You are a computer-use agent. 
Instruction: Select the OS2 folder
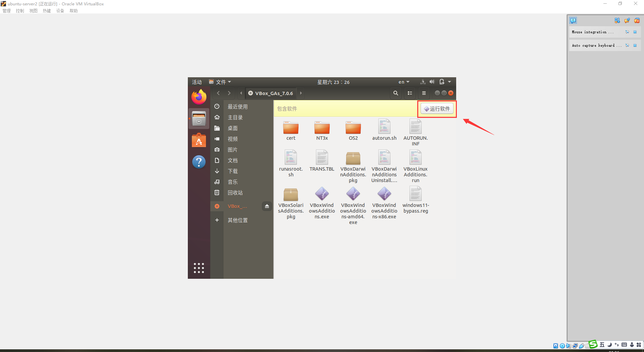[x=353, y=131]
